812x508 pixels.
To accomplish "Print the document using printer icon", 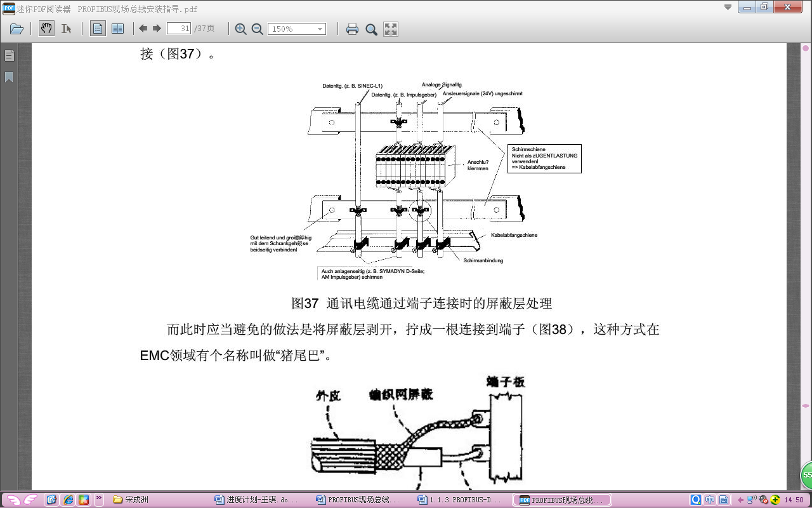I will click(x=352, y=29).
